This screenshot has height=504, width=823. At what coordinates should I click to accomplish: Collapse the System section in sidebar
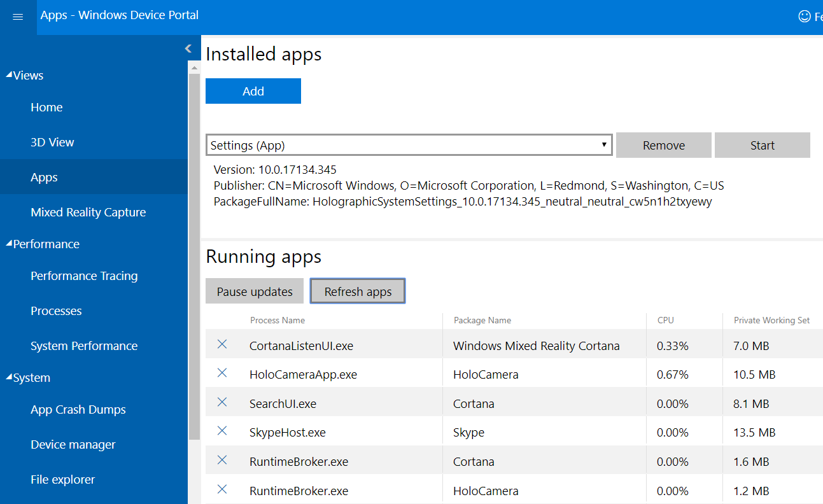pos(9,377)
